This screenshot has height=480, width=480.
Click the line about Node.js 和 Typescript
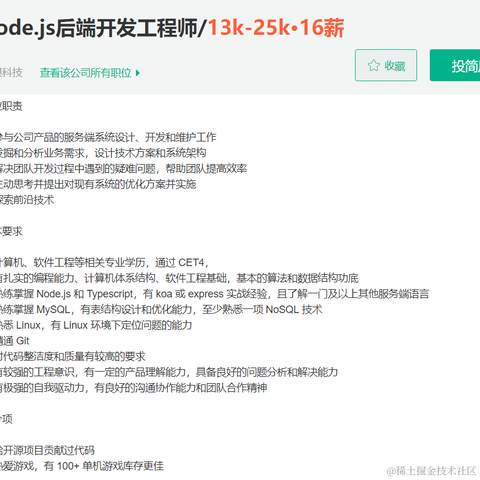point(214,294)
